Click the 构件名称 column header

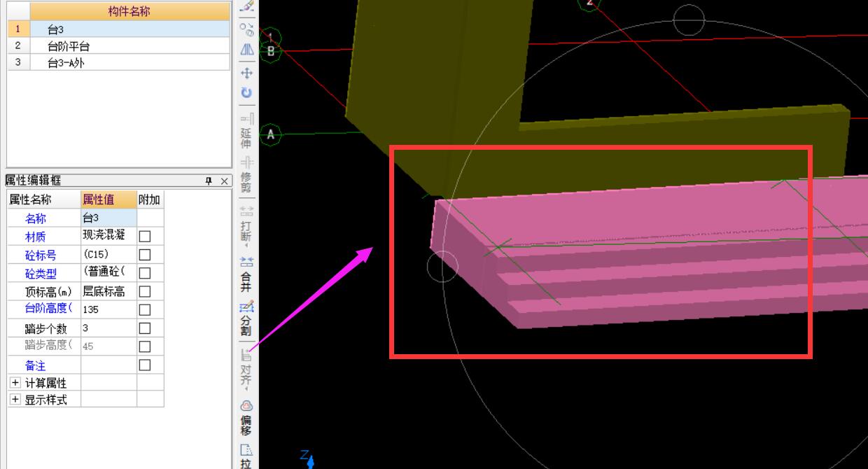coord(129,11)
